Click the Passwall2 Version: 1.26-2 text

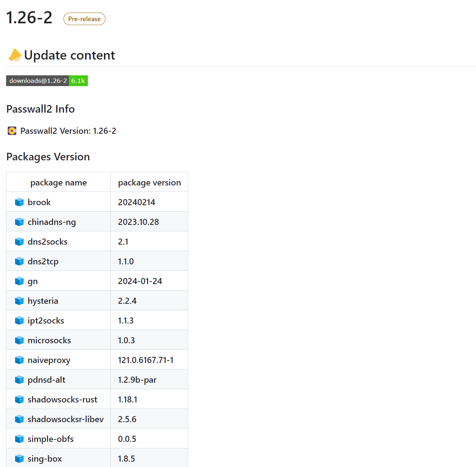pos(68,131)
